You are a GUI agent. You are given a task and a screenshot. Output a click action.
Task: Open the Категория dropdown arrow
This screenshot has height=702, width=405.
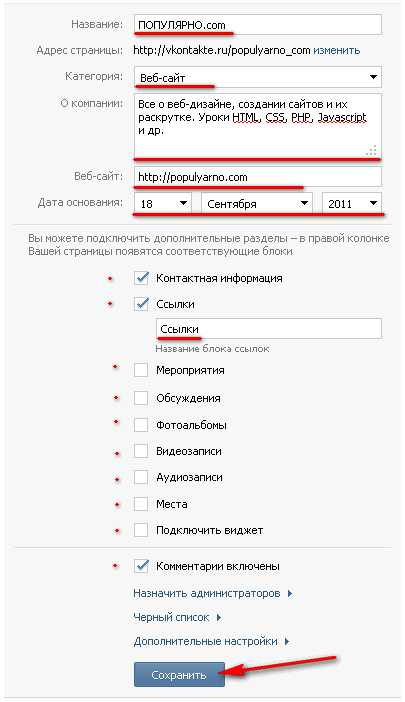[x=373, y=77]
